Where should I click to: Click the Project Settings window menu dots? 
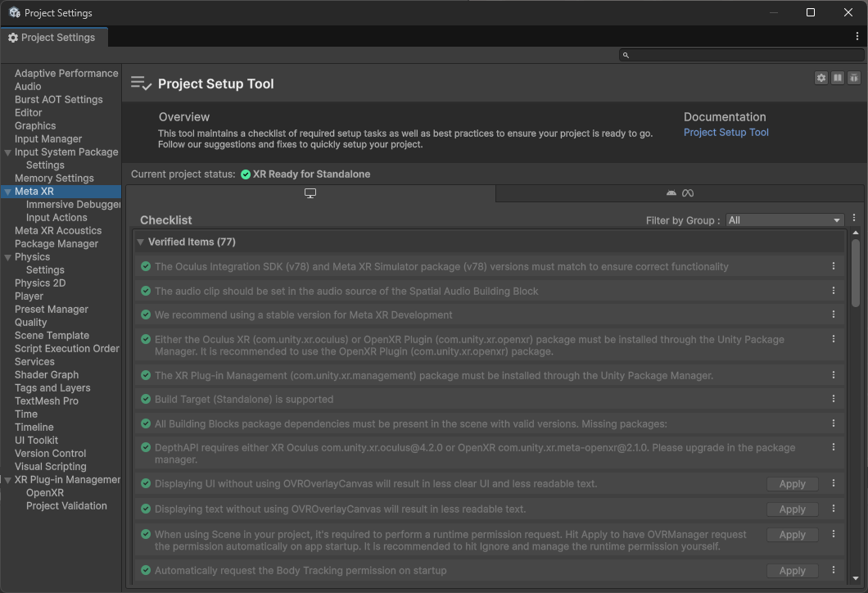pos(857,37)
